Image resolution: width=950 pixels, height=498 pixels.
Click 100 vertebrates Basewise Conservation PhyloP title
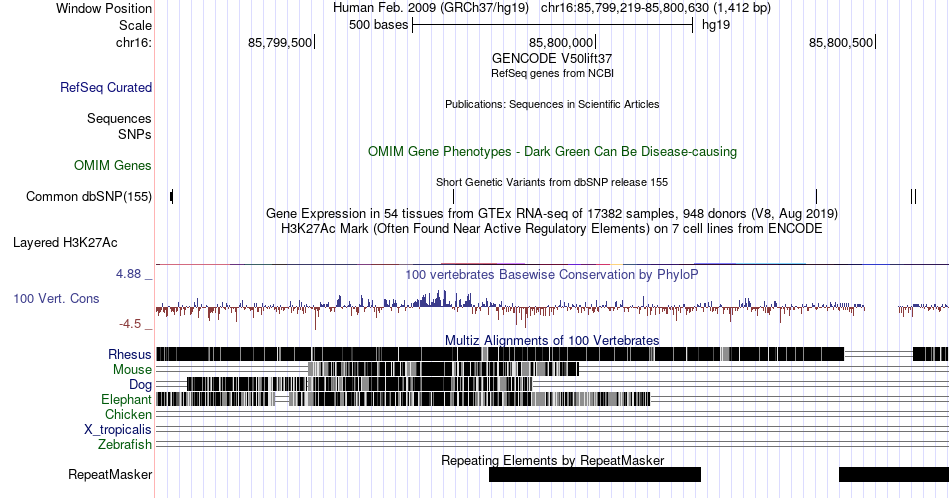click(x=552, y=274)
